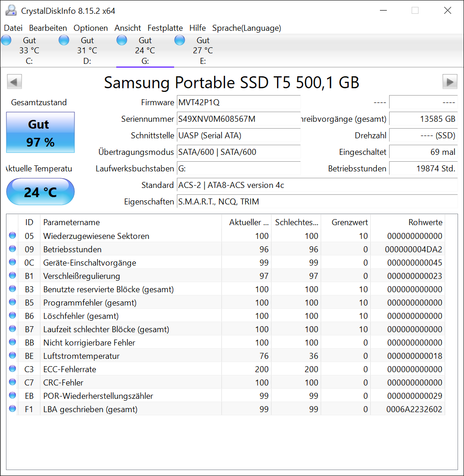
Task: Click status dot for Luftstromtemperatur row
Action: (12, 355)
